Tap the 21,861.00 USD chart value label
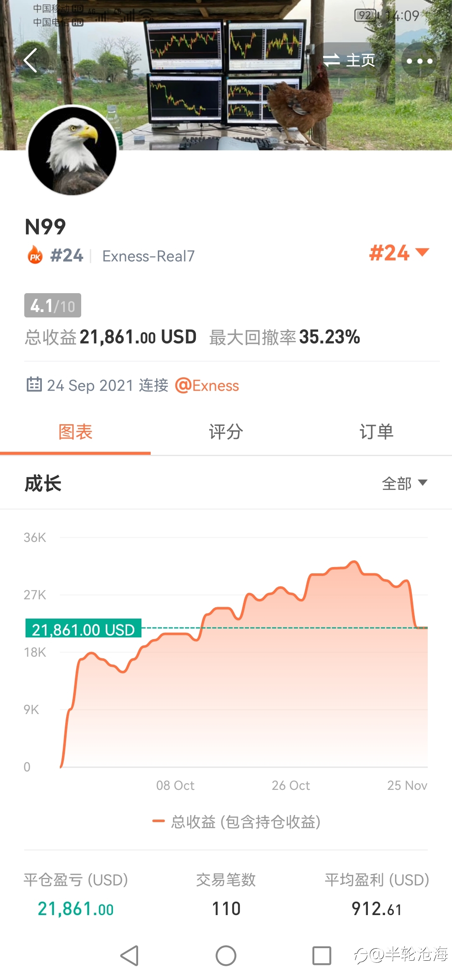Screen dimensions: 452x980 (x=83, y=629)
